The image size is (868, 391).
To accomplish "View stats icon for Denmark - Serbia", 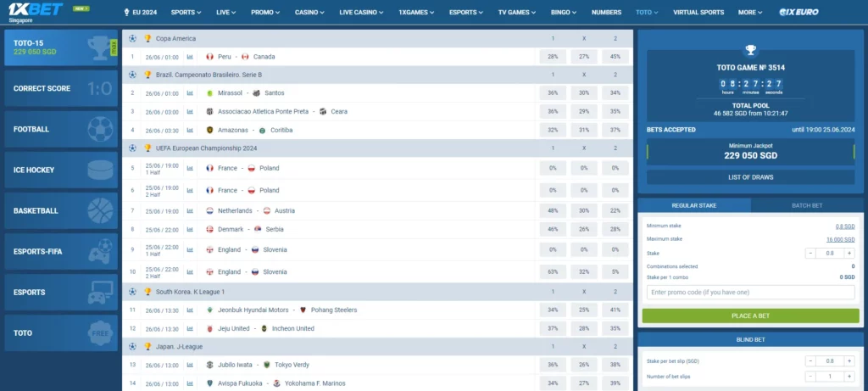I will [190, 229].
